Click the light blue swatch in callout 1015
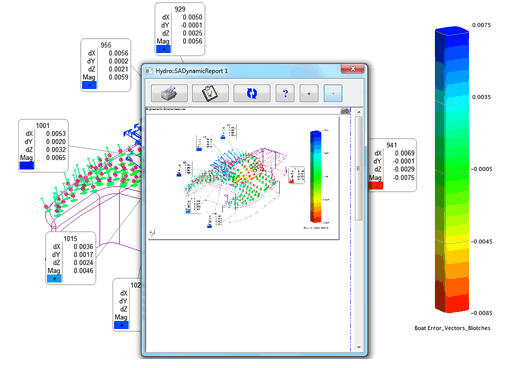 tap(54, 278)
